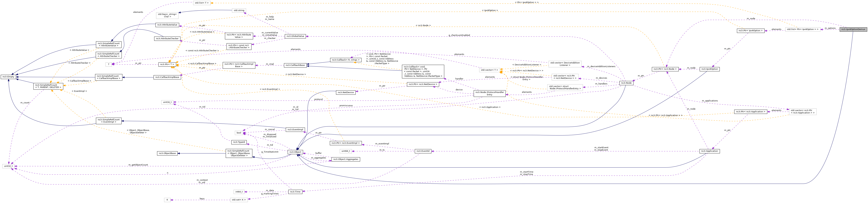Click the std::set< K > node
Viewport: 868px width, 203px height.
[x=239, y=200]
